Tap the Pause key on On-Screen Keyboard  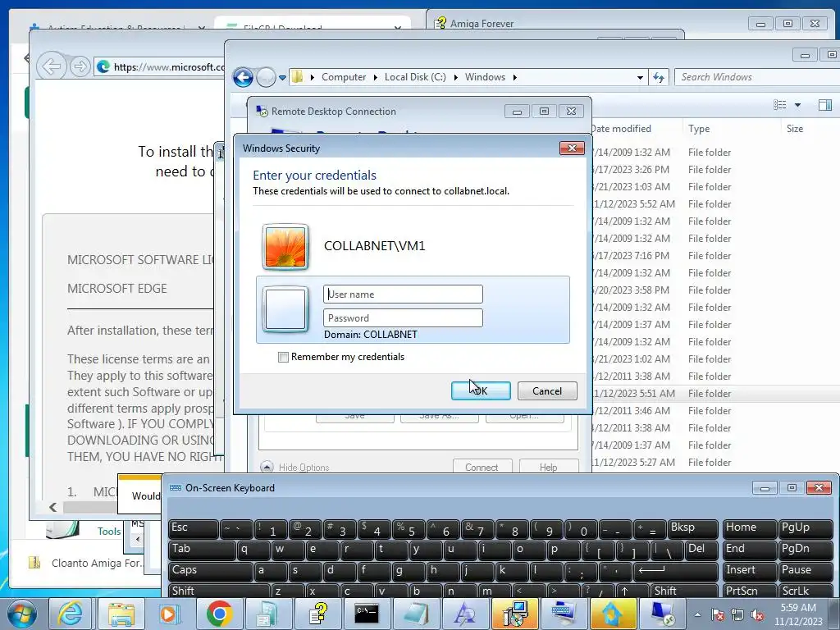click(x=806, y=571)
